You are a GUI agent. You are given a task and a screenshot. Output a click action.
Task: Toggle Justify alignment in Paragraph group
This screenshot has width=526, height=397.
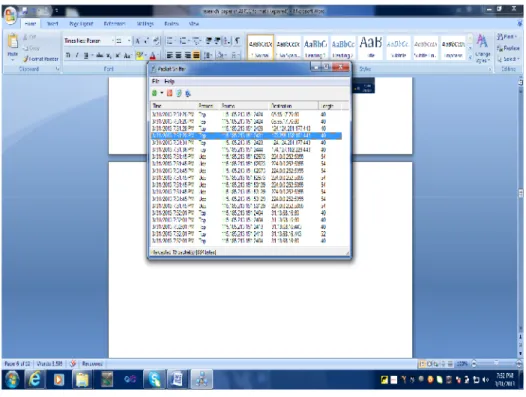click(x=196, y=55)
